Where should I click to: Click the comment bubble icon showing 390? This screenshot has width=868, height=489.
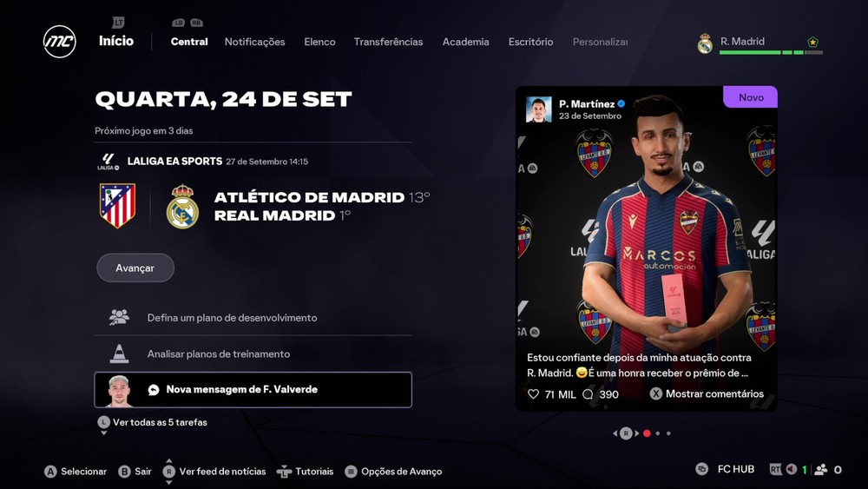[588, 393]
